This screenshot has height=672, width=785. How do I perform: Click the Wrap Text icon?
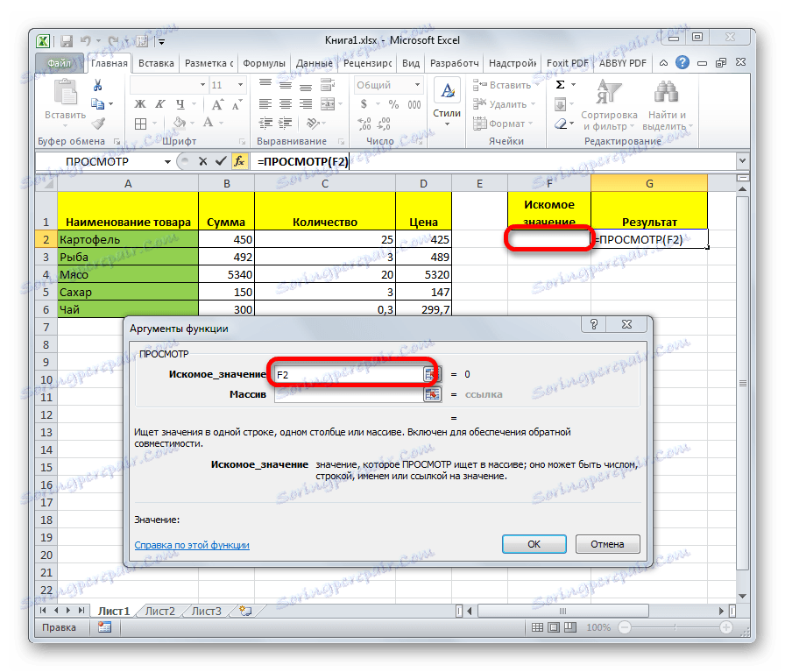[x=328, y=85]
